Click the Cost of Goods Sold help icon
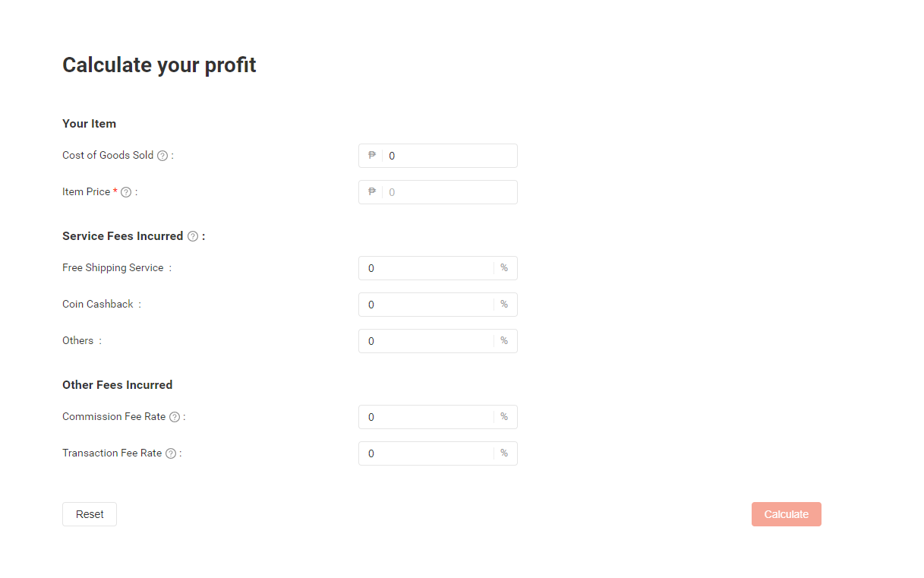This screenshot has height=578, width=924. (x=162, y=156)
